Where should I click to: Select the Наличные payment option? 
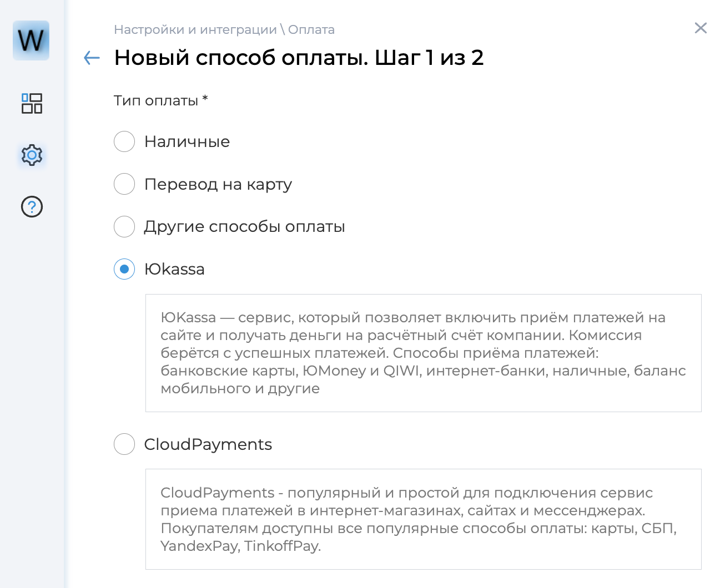tap(124, 141)
